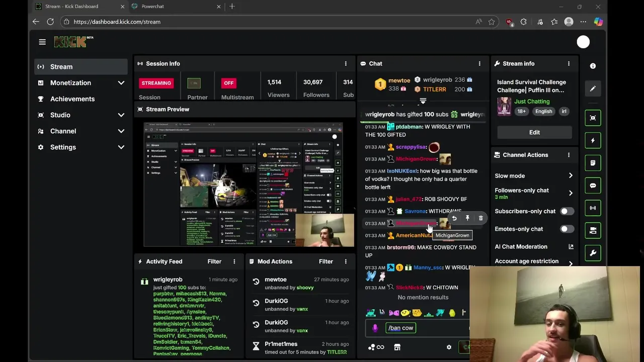Open Followers-only chat options arrow
The height and width of the screenshot is (362, 644).
click(571, 193)
